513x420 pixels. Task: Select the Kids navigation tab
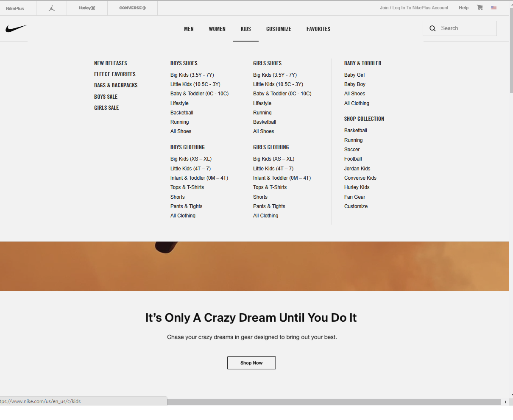pyautogui.click(x=246, y=29)
